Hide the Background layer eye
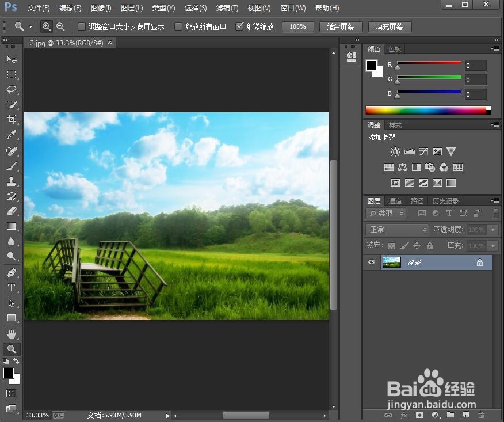This screenshot has width=504, height=422. 372,262
